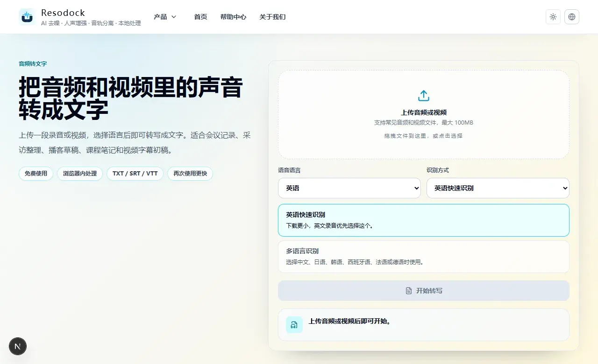Image resolution: width=598 pixels, height=364 pixels.
Task: Click the Next.js N badge icon
Action: [x=18, y=346]
